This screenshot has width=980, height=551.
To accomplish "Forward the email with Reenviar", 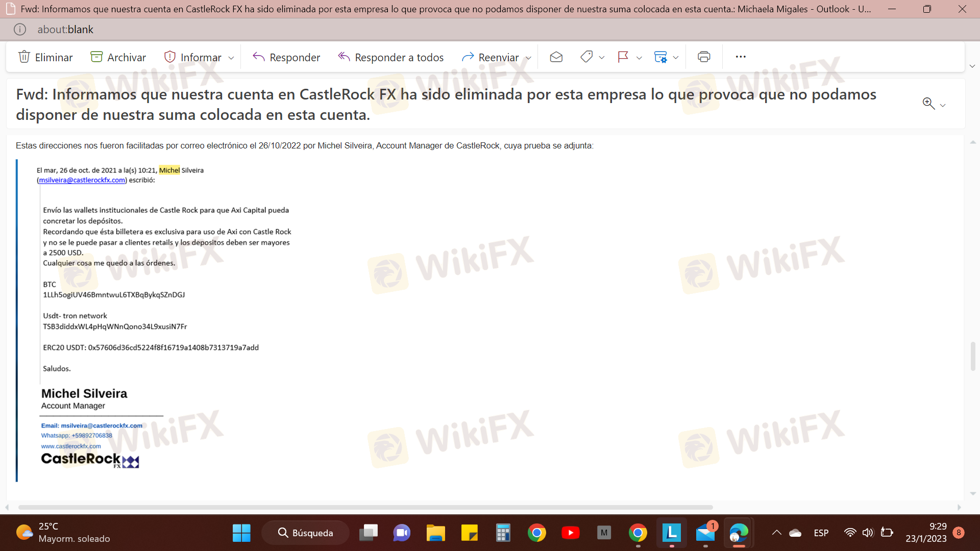I will point(490,57).
